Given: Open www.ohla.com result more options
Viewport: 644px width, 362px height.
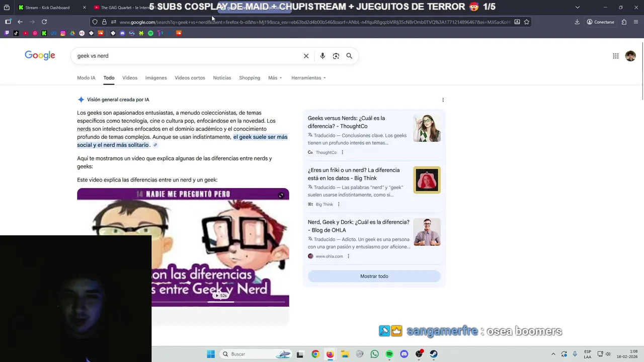Looking at the screenshot, I should click(348, 256).
